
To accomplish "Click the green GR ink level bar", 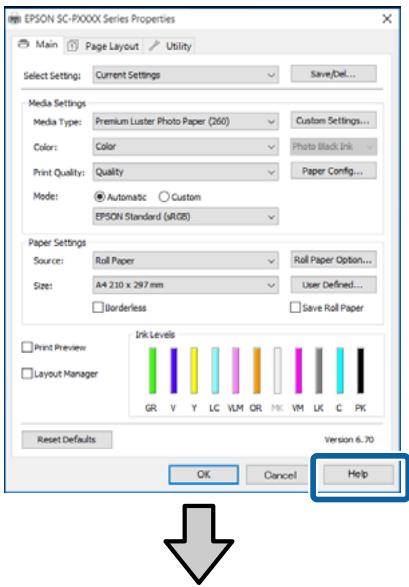I will (x=152, y=371).
